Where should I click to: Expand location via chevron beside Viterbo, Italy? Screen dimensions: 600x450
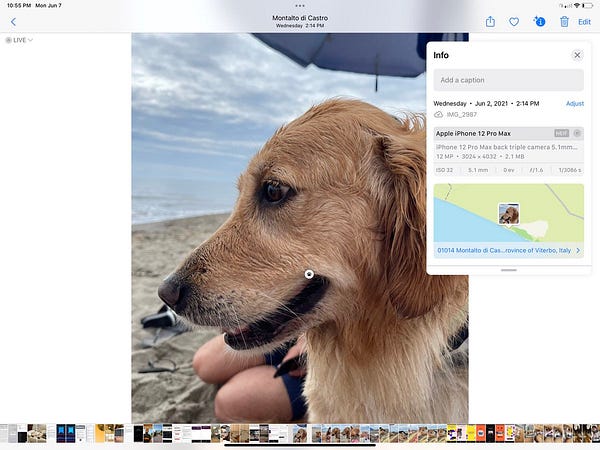tap(578, 250)
